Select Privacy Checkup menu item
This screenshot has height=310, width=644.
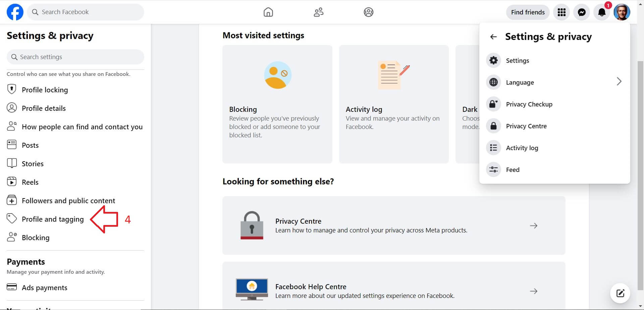point(554,104)
